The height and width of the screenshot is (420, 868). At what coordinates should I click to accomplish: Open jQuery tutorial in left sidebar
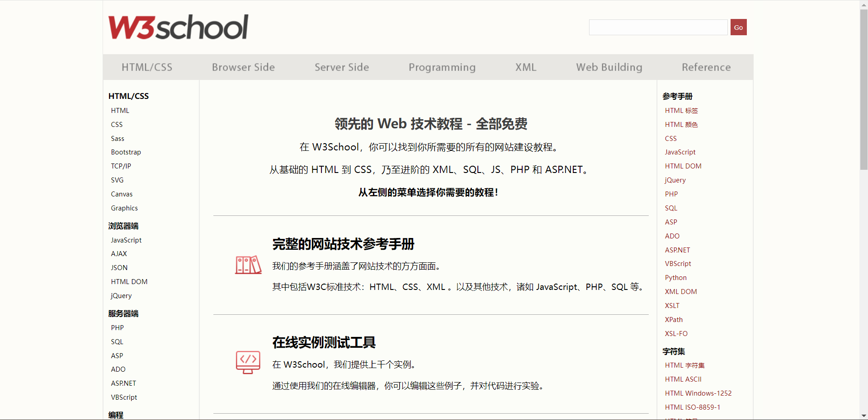[121, 296]
